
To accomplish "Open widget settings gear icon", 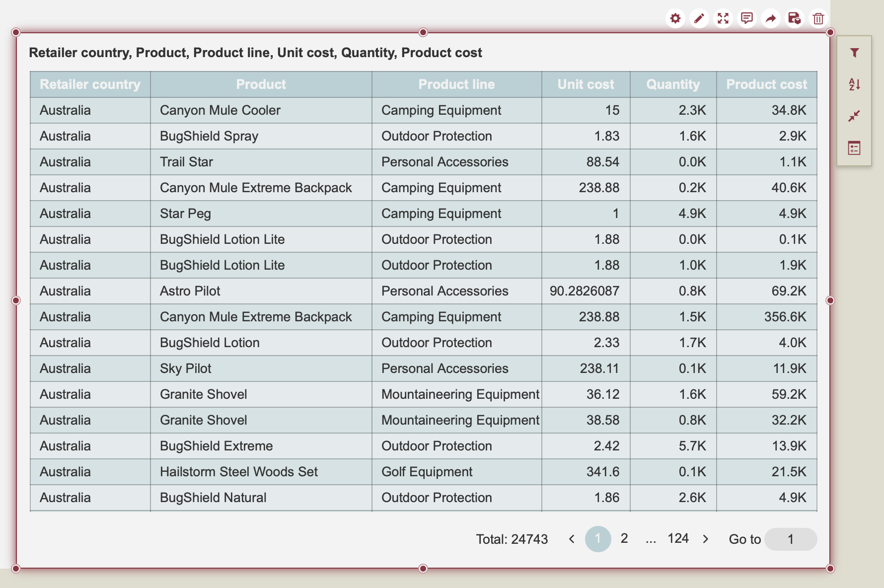I will 675,19.
